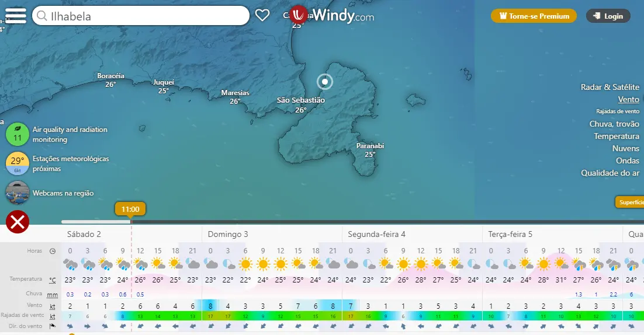Click Torne-se Premium button
Screen dimensions: 644x335
(534, 16)
